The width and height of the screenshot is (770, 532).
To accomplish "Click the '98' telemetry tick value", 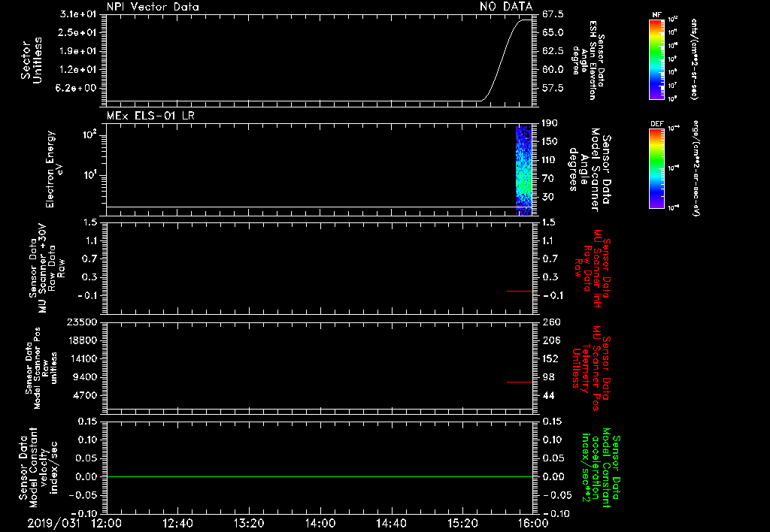I will point(548,377).
